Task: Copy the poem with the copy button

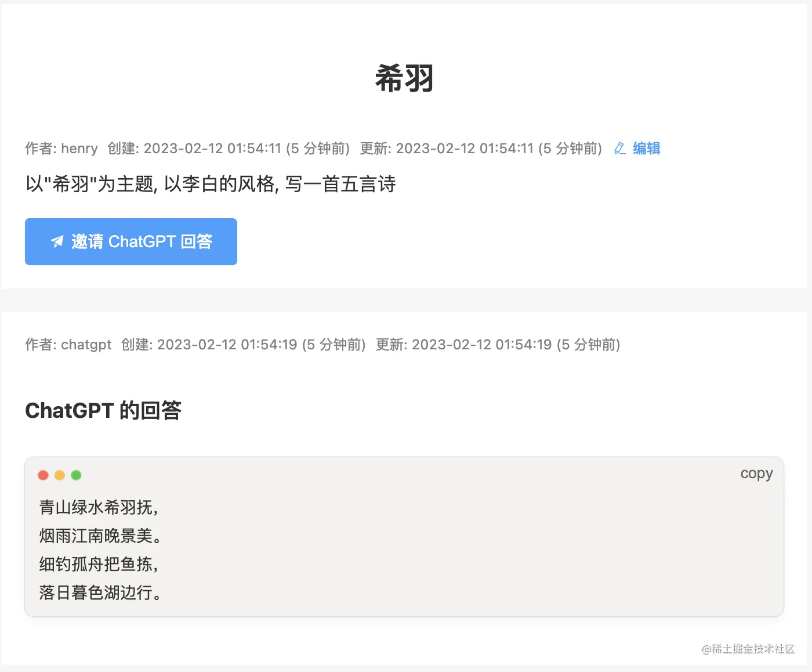Action: point(756,474)
